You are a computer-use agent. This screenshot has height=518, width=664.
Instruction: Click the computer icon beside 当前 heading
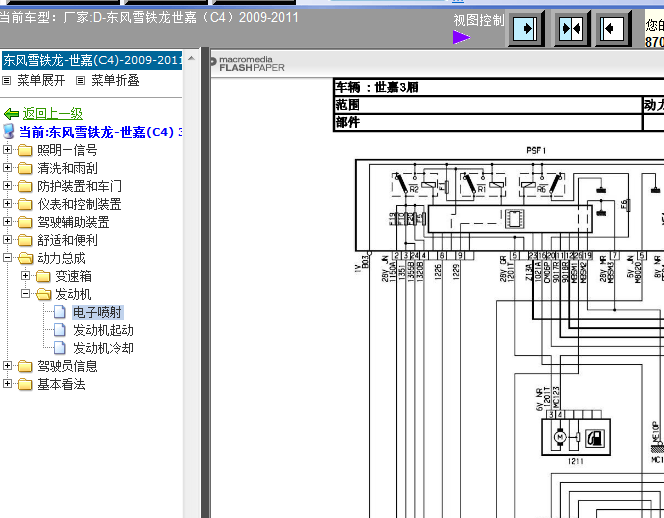point(9,131)
